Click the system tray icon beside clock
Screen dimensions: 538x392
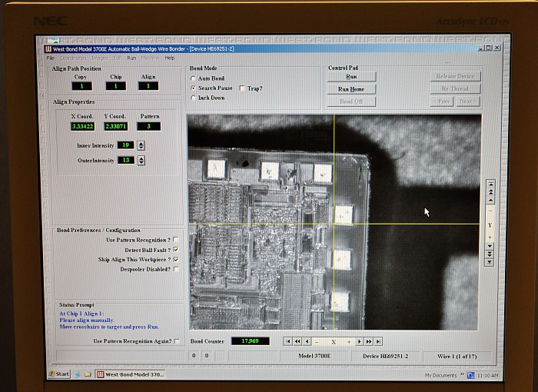point(470,375)
